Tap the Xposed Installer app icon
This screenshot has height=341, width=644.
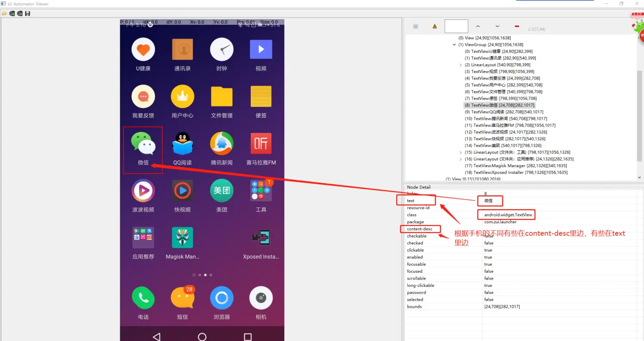261,237
